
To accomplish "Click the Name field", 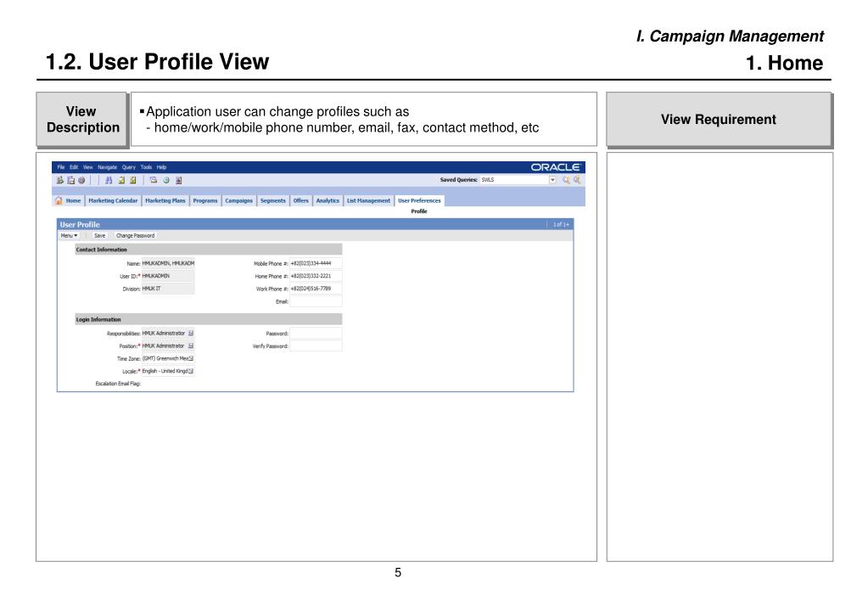I will tap(168, 264).
